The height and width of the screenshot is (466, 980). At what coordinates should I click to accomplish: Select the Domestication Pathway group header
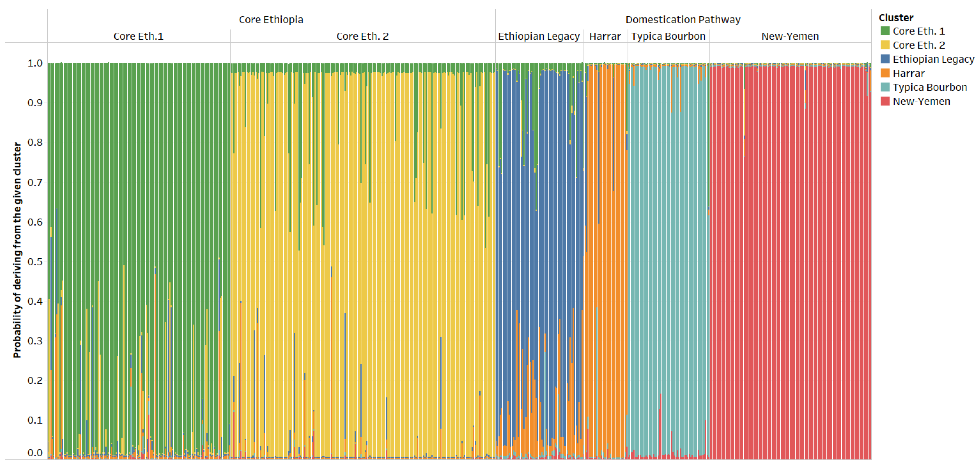[x=683, y=20]
